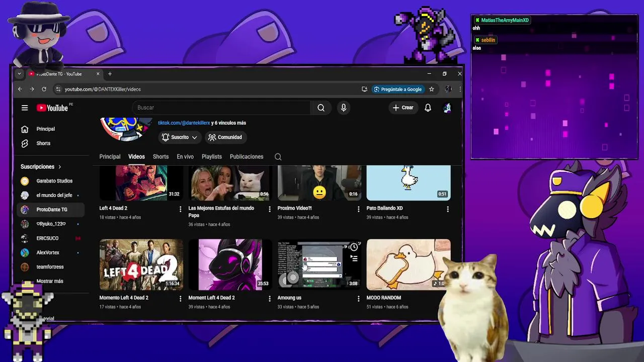Viewport: 644px width, 362px height.
Task: Open options for Momento Left 4 Dead 2
Action: pyautogui.click(x=180, y=299)
